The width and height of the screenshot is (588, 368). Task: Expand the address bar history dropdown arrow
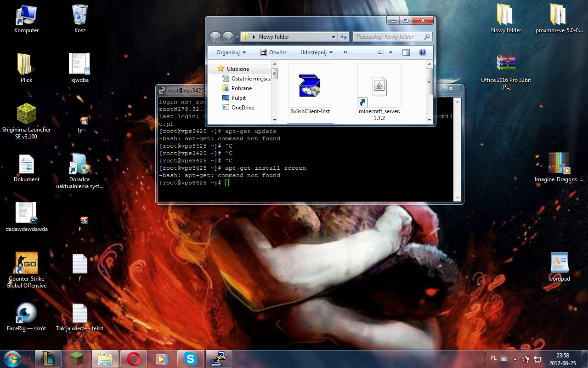pyautogui.click(x=334, y=37)
